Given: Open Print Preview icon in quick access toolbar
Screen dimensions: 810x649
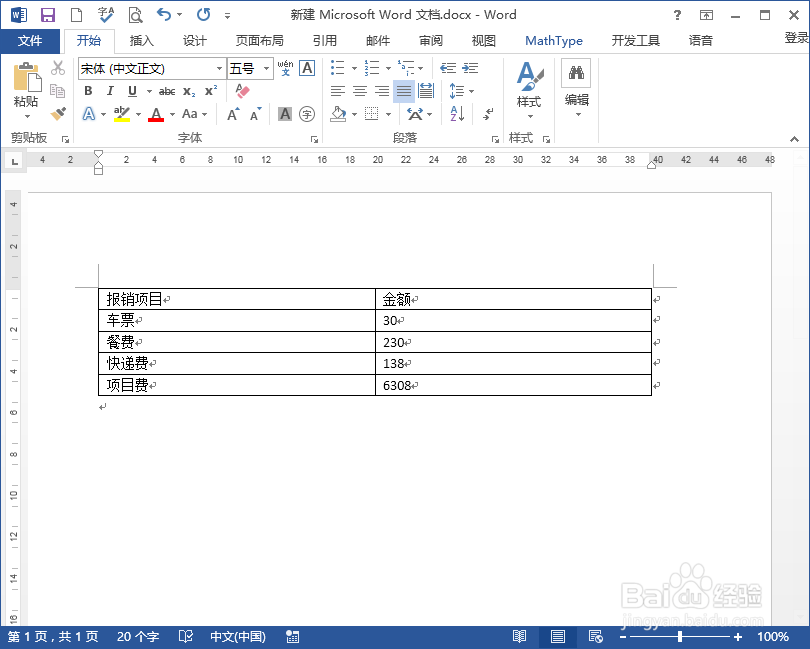Looking at the screenshot, I should pyautogui.click(x=135, y=15).
